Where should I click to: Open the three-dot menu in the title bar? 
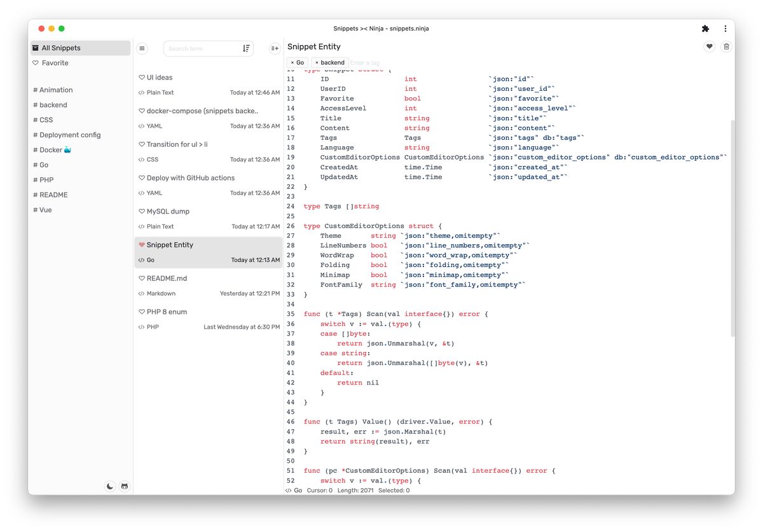(x=725, y=29)
